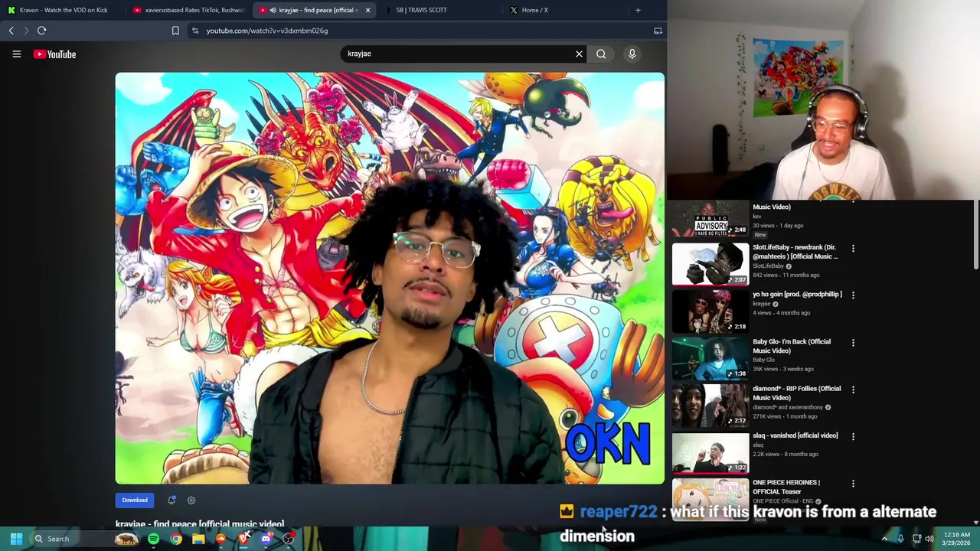Screen dimensions: 980x551
Task: Open File Explorer from the taskbar
Action: tap(198, 539)
